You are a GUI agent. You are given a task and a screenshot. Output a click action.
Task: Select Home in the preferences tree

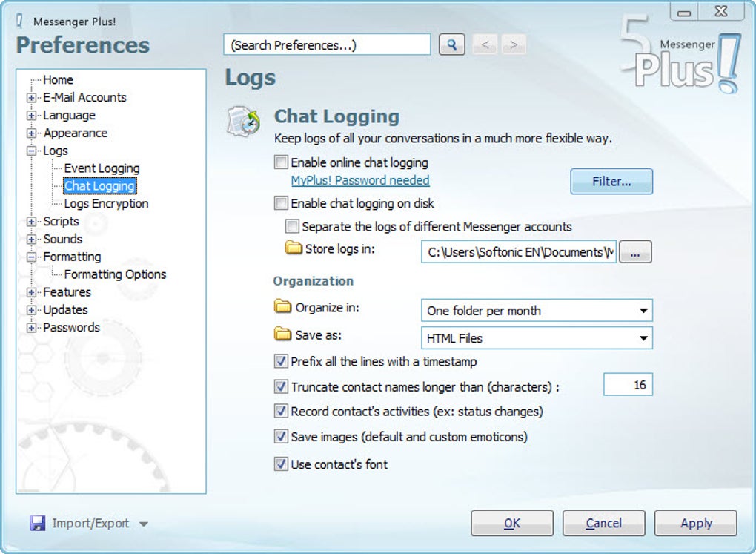coord(58,79)
